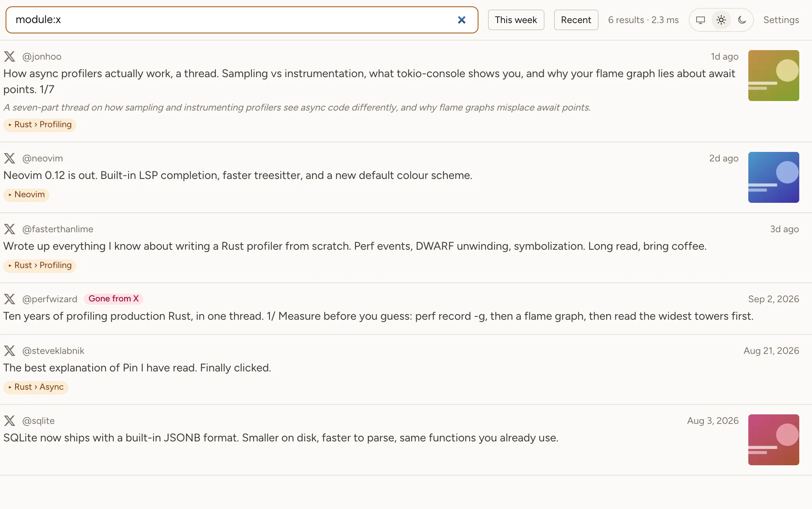Image resolution: width=812 pixels, height=509 pixels.
Task: Open the SQLite JSONB format post text
Action: coord(281,438)
